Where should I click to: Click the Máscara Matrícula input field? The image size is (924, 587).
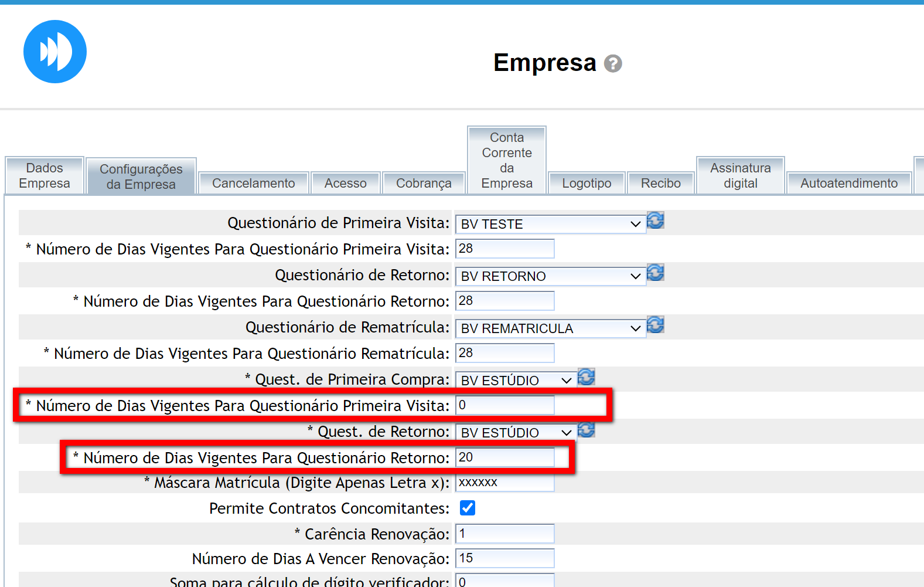505,483
